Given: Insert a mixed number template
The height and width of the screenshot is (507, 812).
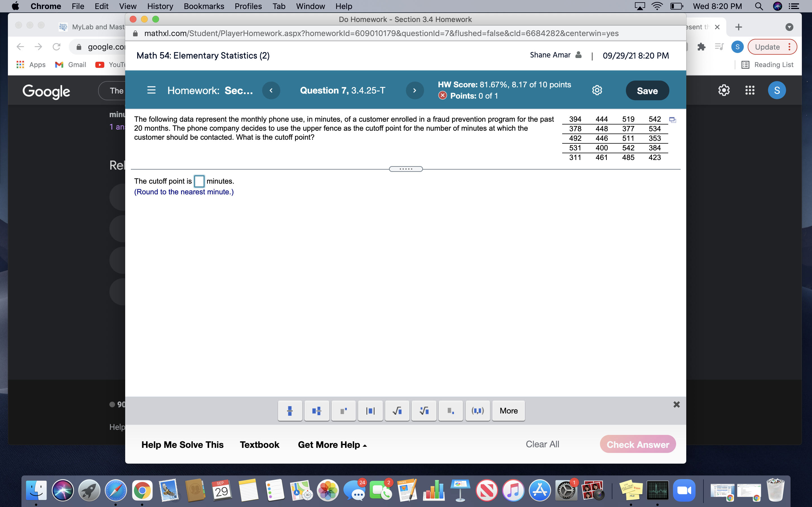Looking at the screenshot, I should pyautogui.click(x=316, y=411).
